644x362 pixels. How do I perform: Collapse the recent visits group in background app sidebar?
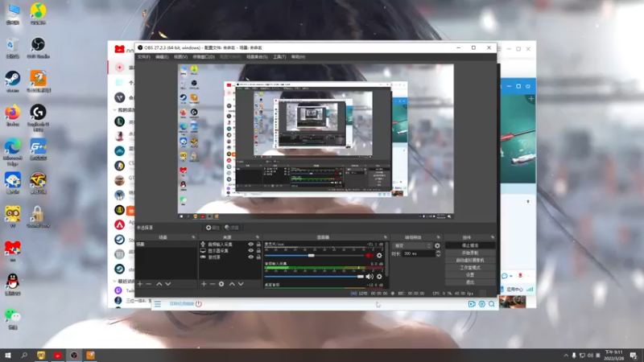(x=114, y=281)
